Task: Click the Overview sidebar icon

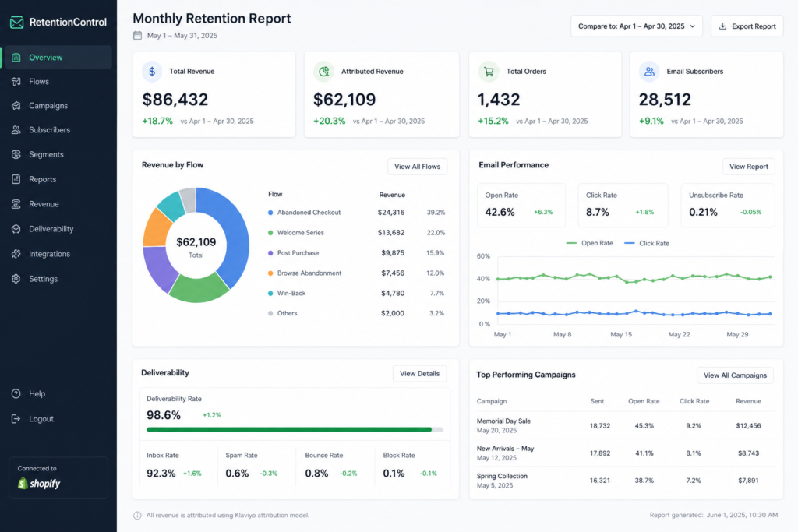Action: (x=16, y=58)
